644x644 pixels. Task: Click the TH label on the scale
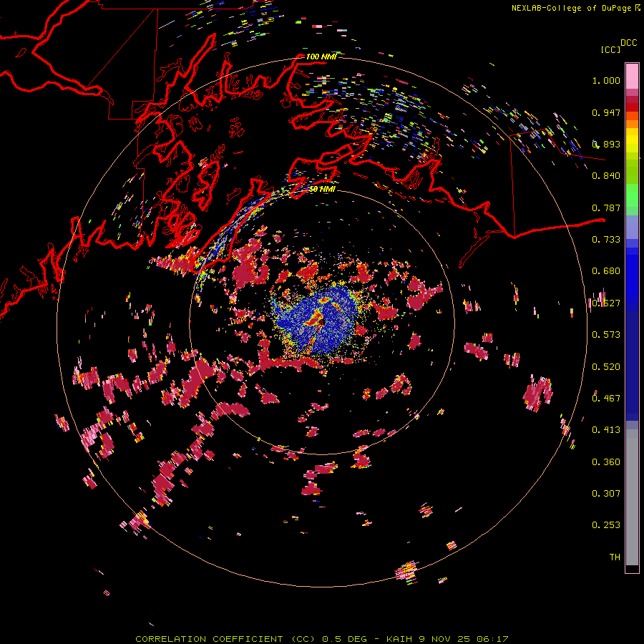(x=615, y=557)
